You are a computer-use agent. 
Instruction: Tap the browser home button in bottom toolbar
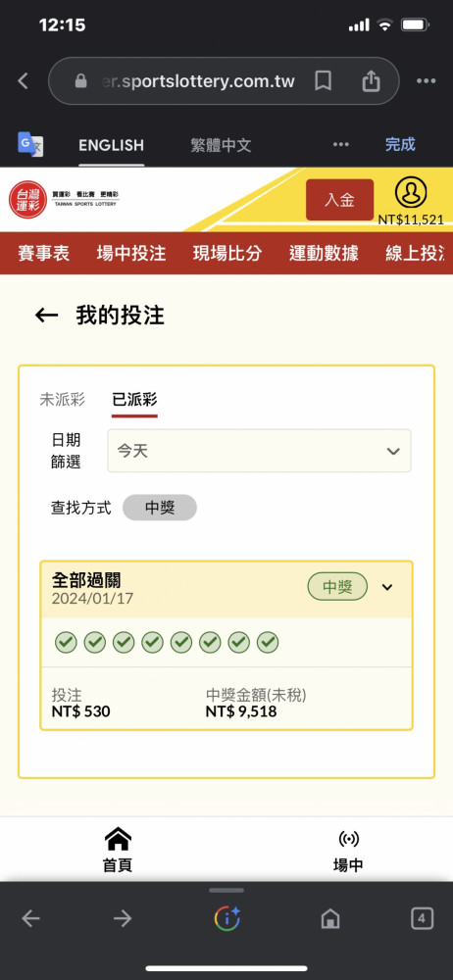[x=329, y=918]
